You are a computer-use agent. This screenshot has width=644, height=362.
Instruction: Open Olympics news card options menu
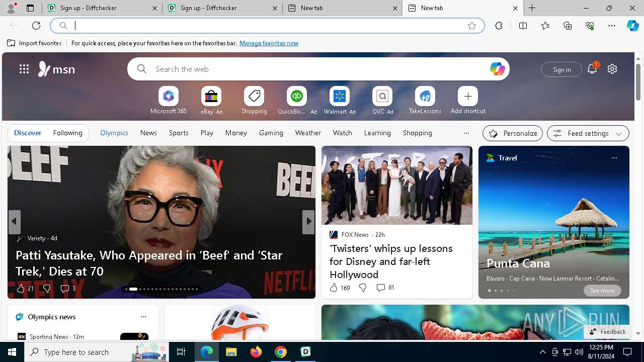click(x=143, y=317)
